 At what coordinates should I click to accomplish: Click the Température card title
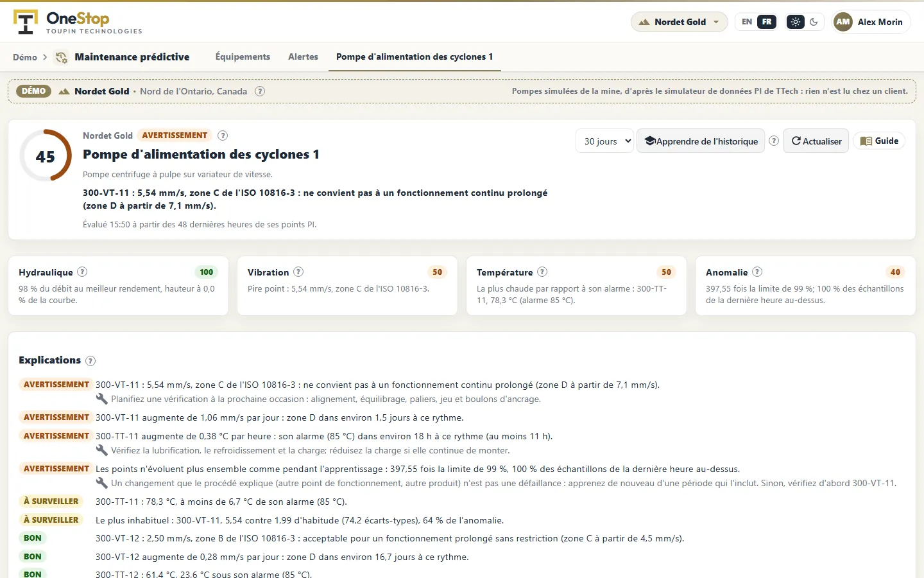(505, 272)
